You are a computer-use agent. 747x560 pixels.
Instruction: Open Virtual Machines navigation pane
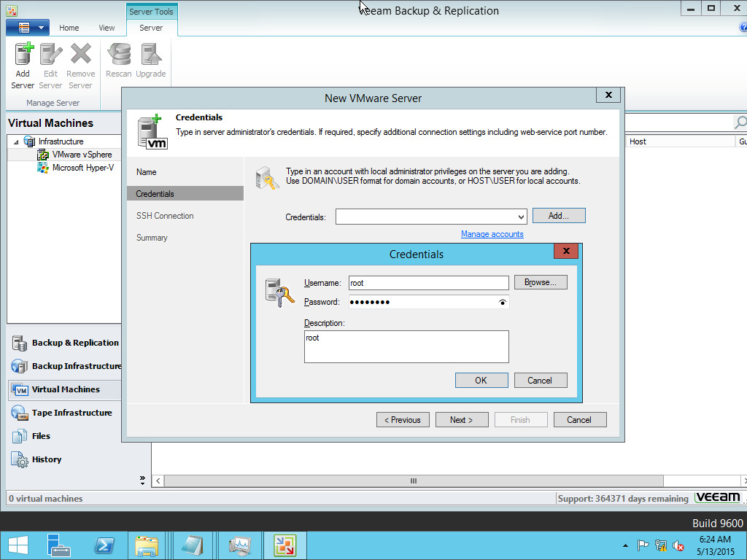[65, 389]
